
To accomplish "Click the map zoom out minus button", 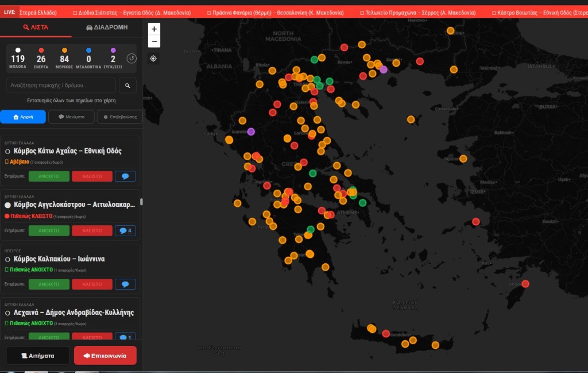I will coord(154,41).
